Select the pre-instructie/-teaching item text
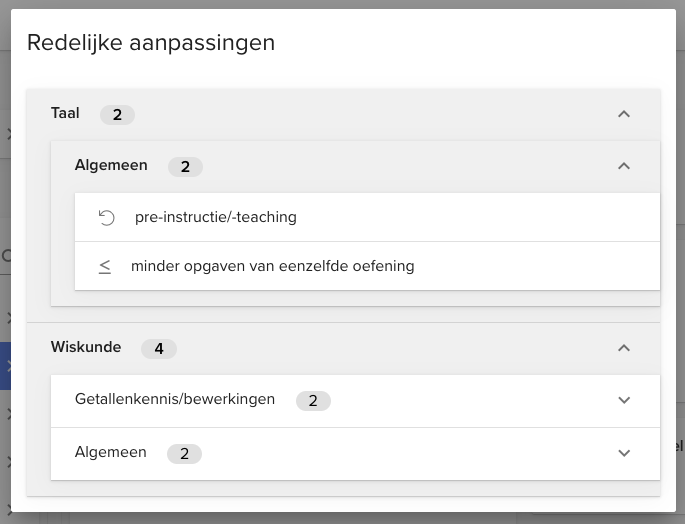Viewport: 685px width, 524px height. coord(216,217)
